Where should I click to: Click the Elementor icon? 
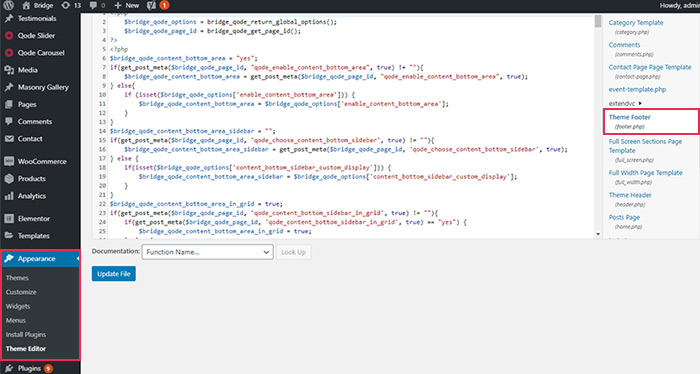[9, 219]
